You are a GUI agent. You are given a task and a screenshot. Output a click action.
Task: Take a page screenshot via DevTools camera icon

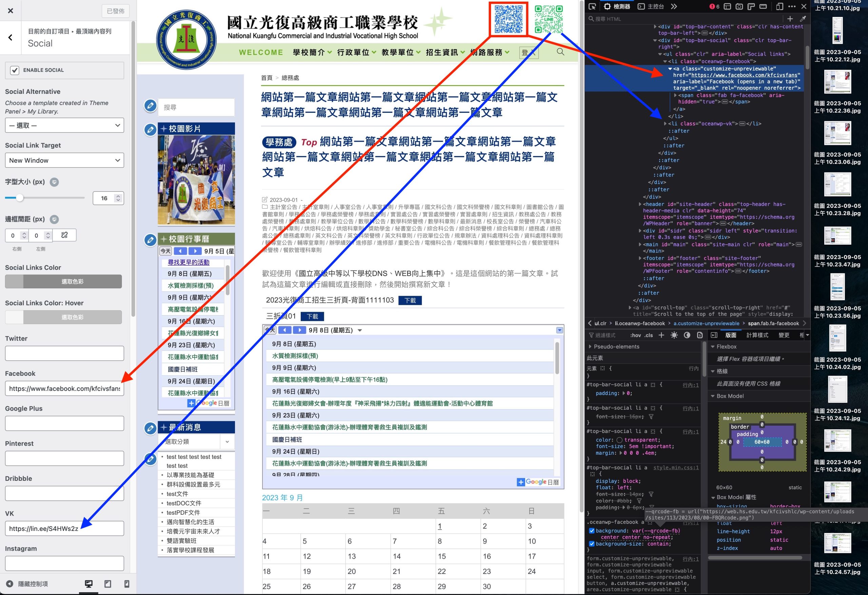[739, 6]
